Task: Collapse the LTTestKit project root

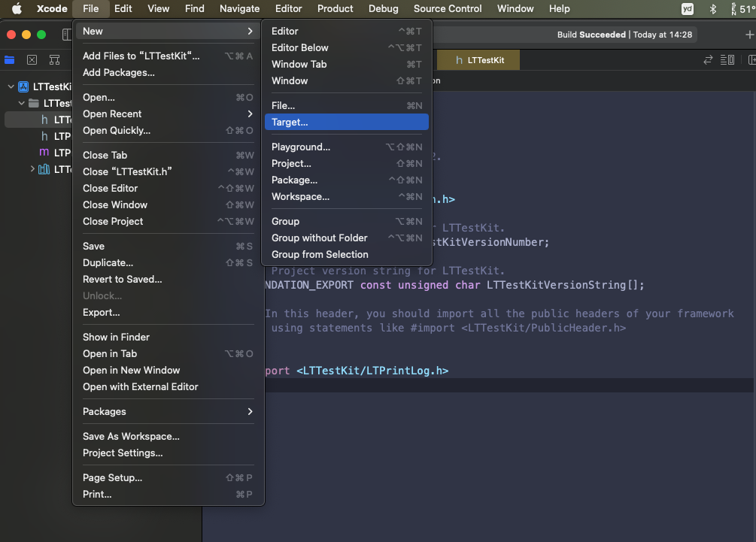Action: (11, 86)
